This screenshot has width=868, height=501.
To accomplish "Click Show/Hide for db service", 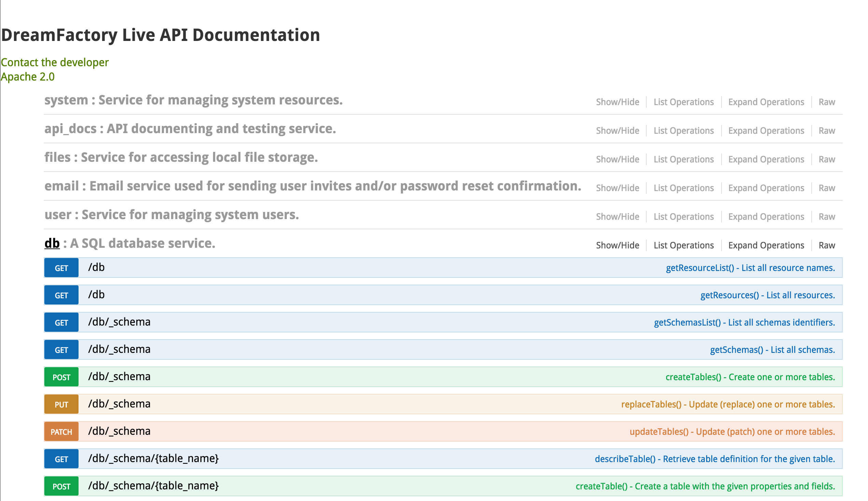I will [617, 245].
